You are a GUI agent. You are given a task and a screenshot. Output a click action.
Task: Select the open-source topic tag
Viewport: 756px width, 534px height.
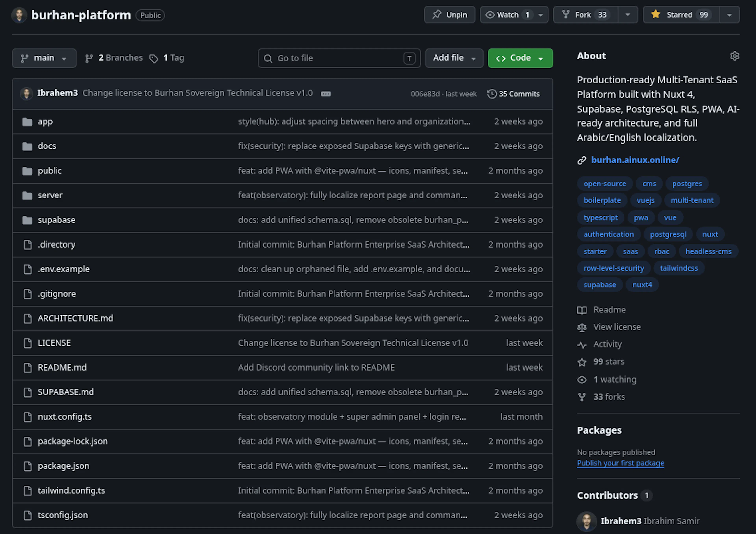pyautogui.click(x=605, y=184)
